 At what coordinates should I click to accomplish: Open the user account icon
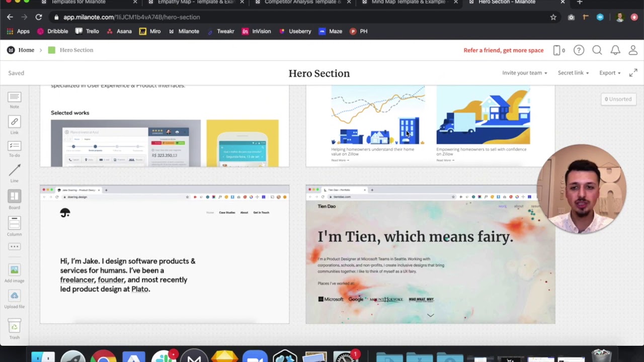tap(633, 50)
